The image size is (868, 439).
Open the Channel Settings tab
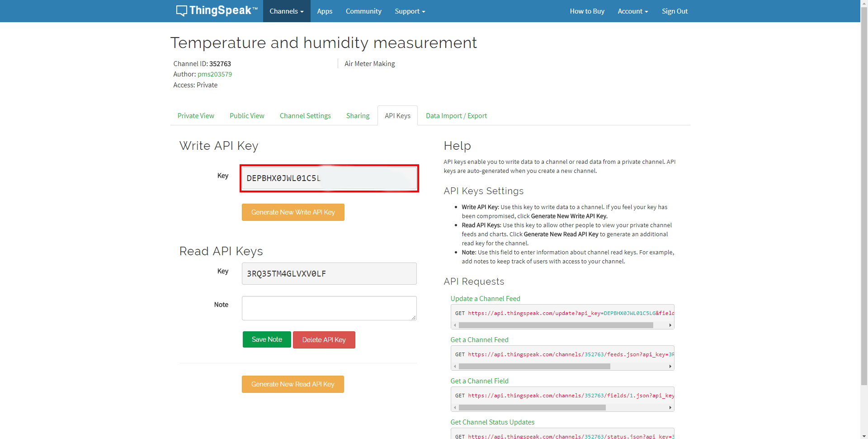point(305,116)
